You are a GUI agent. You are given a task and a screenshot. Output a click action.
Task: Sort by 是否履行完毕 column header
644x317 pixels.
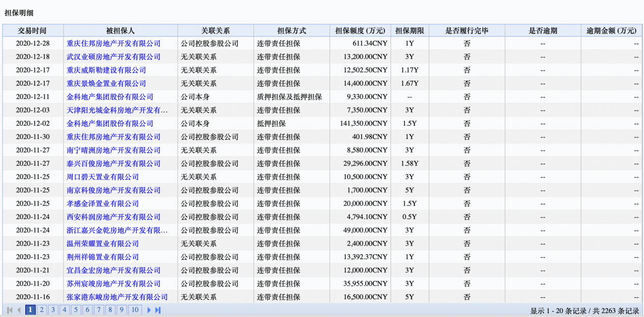click(x=467, y=30)
